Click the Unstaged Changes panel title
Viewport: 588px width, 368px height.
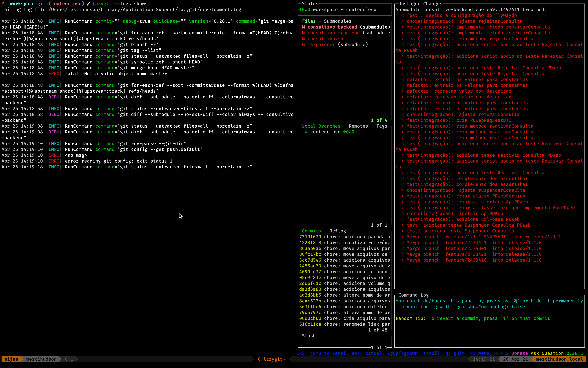[x=420, y=4]
